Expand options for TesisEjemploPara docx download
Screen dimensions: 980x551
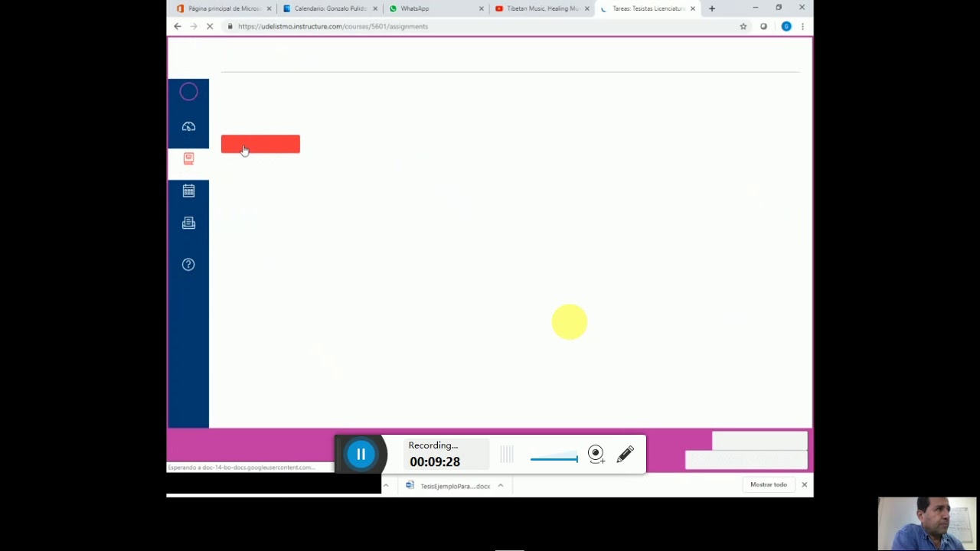click(x=500, y=485)
